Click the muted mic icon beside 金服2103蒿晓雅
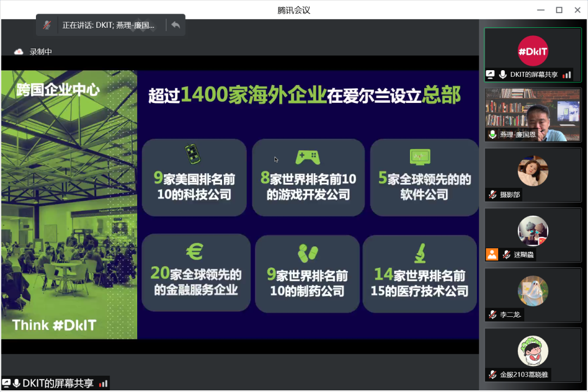Screen dimensions: 588x392 coord(493,374)
